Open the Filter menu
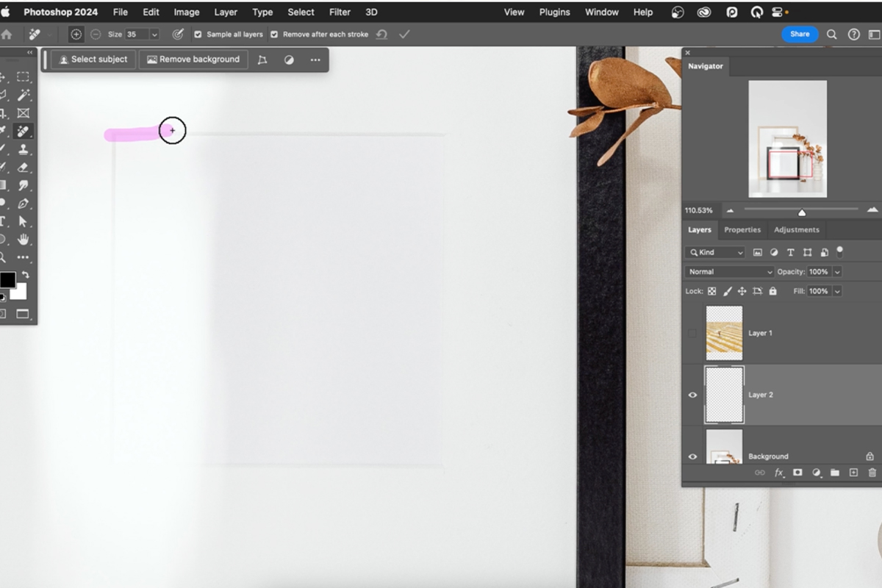 (340, 12)
